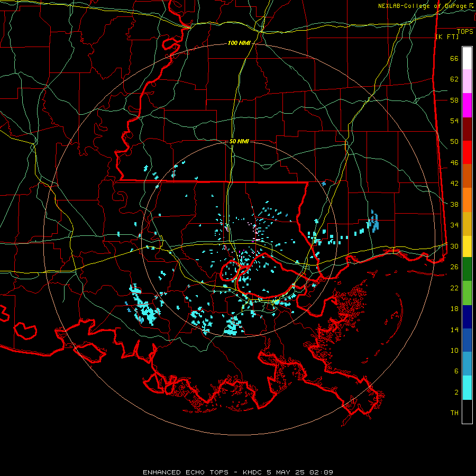Click the '100 NMI' range ring label

pyautogui.click(x=239, y=43)
